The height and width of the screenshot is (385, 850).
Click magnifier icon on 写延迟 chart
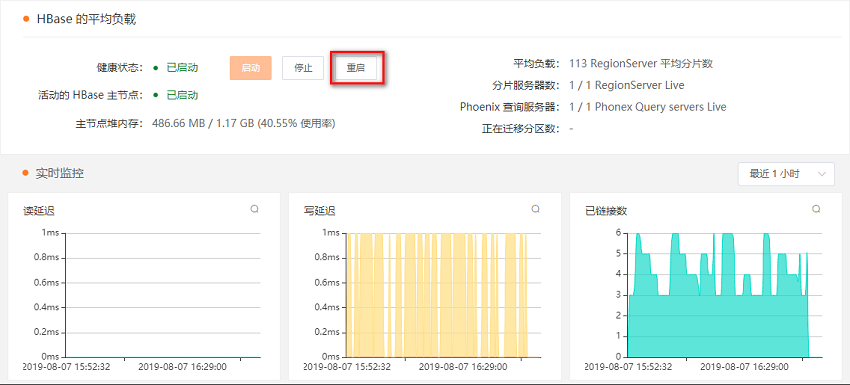pos(535,209)
